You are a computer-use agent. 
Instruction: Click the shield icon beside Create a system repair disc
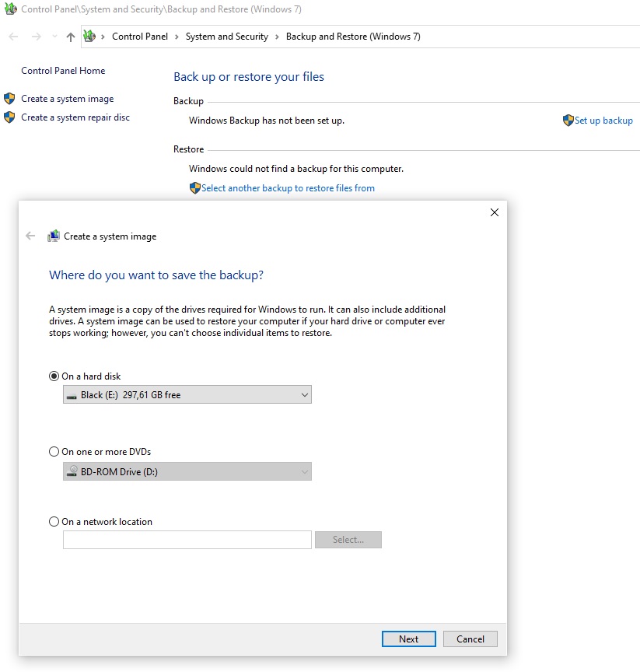(x=9, y=117)
